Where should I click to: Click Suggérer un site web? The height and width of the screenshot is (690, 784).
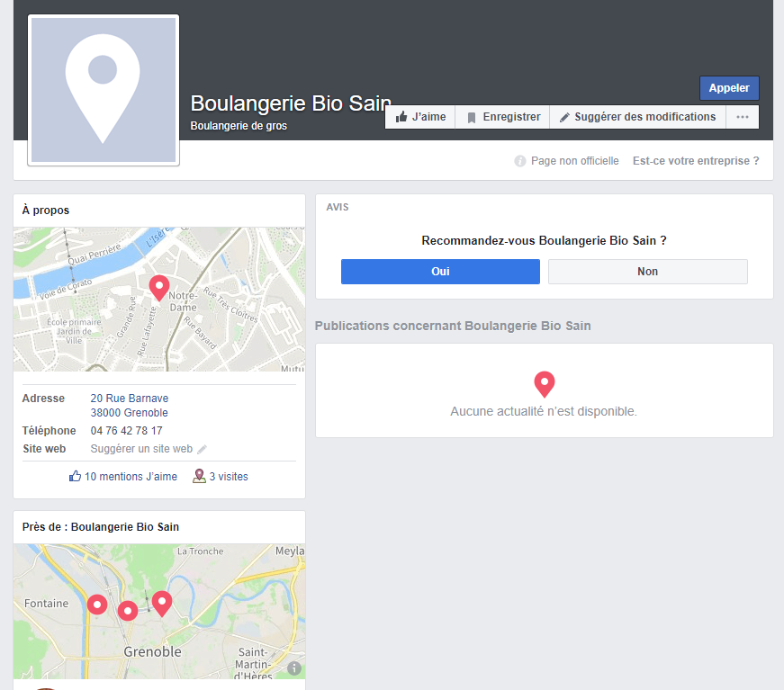click(x=141, y=449)
